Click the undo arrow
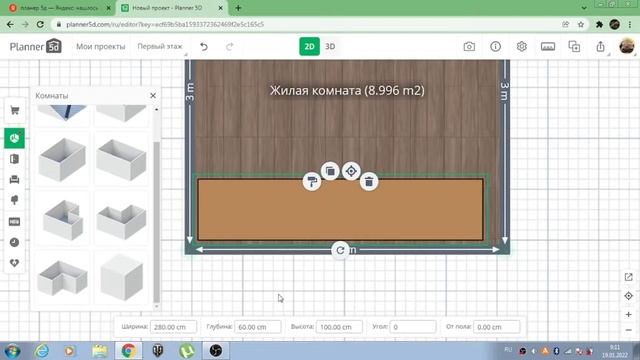Viewport: 640px width, 360px height. [204, 47]
